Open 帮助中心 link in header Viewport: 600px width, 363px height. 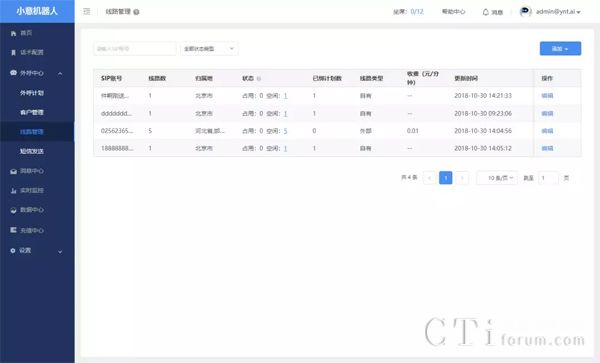tap(453, 12)
